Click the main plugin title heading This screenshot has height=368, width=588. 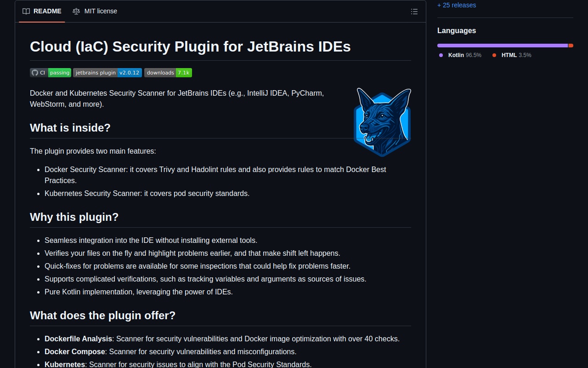pos(190,46)
